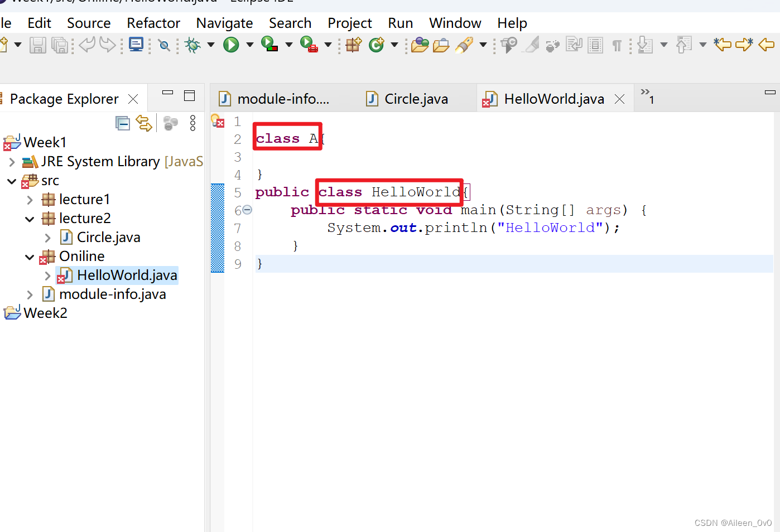Open the Project menu
The height and width of the screenshot is (532, 780).
click(x=350, y=23)
